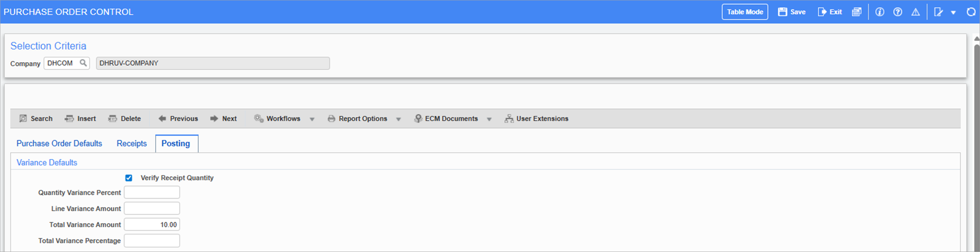Viewport: 980px width, 252px height.
Task: Focus the Quantity Variance Percent field
Action: (x=152, y=193)
